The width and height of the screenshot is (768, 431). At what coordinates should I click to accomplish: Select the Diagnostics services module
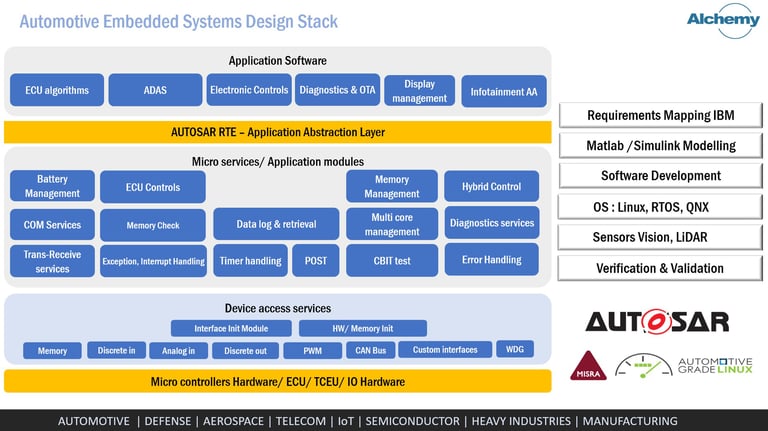[492, 223]
